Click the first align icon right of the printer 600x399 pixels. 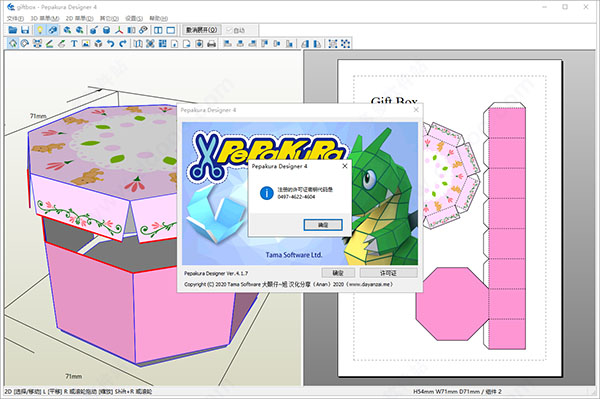coord(228,44)
